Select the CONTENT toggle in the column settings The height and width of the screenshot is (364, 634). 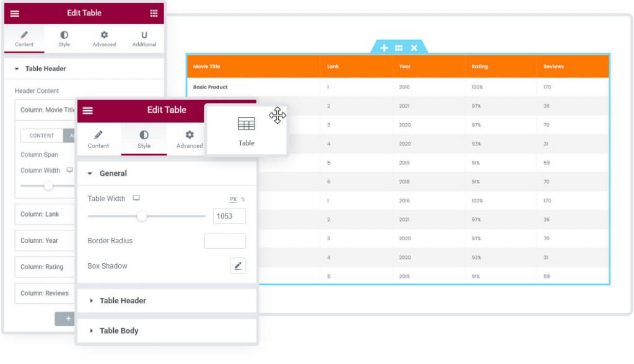click(x=41, y=136)
